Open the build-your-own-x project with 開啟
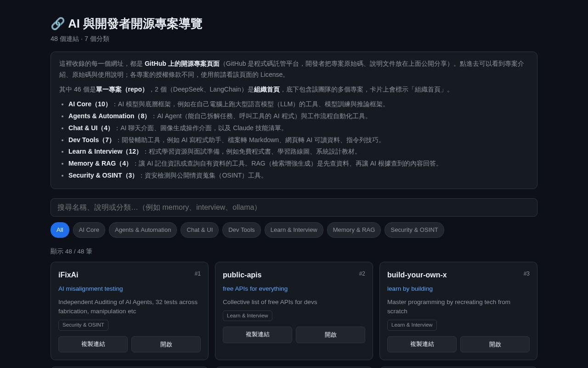588x368 pixels. (x=495, y=344)
